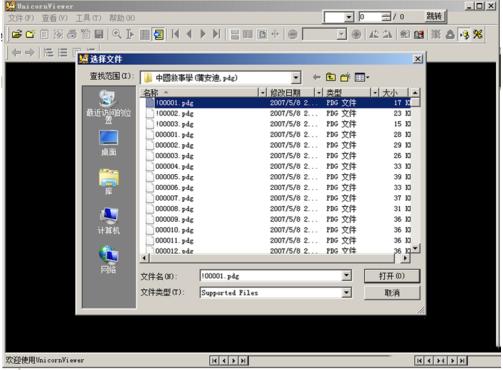Image resolution: width=503 pixels, height=370 pixels.
Task: Open the 文件(F) menu
Action: click(x=21, y=18)
